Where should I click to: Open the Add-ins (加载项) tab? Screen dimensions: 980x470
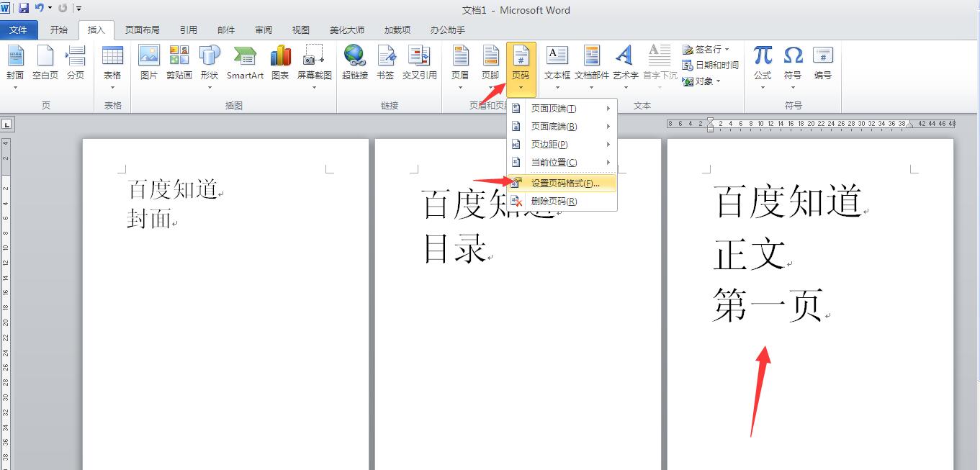click(x=397, y=30)
